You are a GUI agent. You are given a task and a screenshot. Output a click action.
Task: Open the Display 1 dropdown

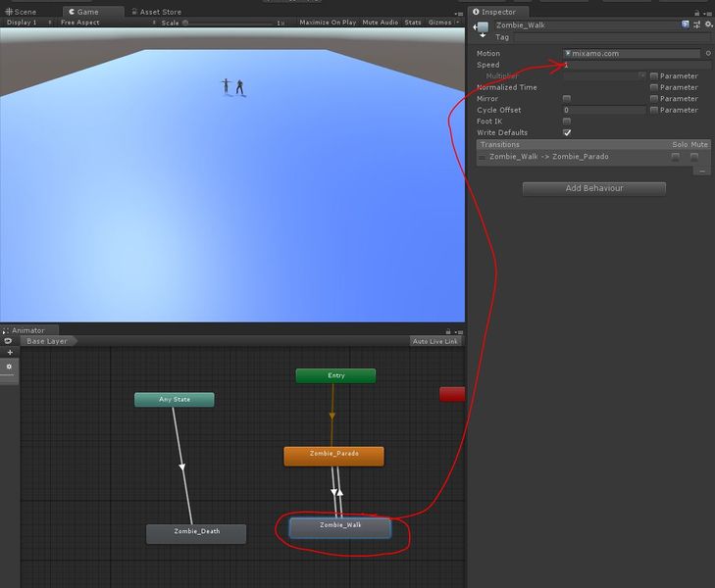click(28, 23)
